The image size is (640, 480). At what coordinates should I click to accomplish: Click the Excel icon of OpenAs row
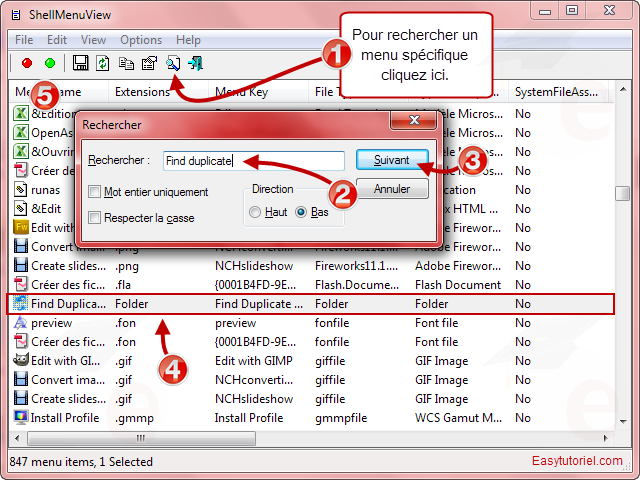tap(20, 133)
